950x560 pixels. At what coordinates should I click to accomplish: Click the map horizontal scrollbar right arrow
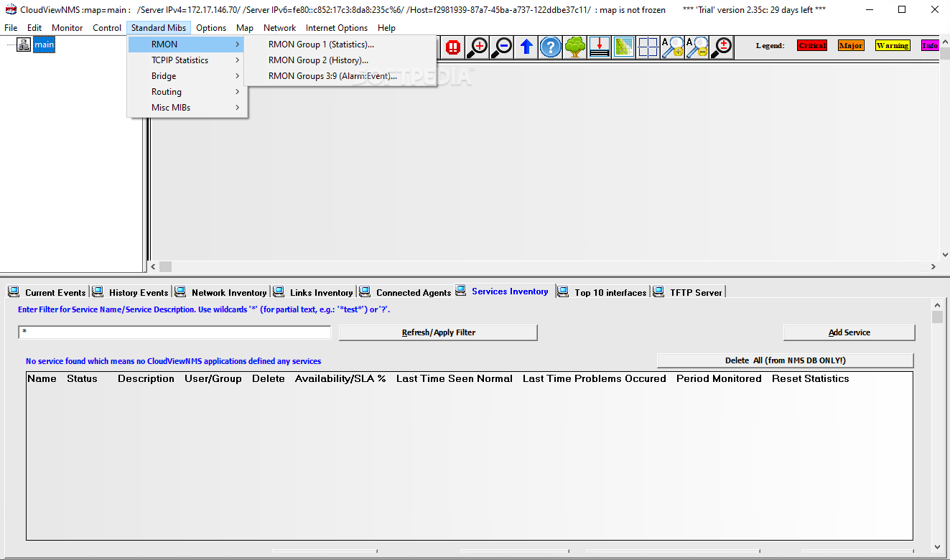pos(933,266)
